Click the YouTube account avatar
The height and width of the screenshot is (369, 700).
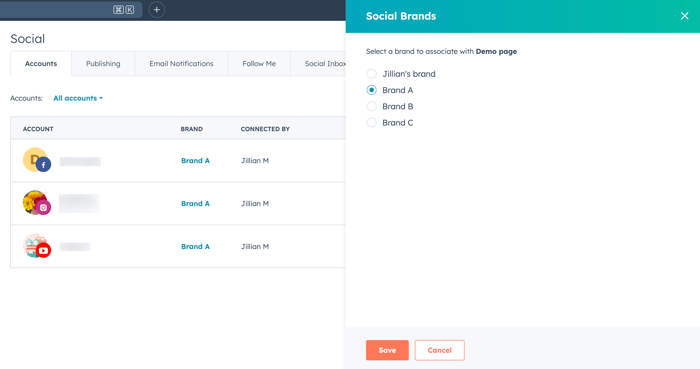(x=37, y=246)
